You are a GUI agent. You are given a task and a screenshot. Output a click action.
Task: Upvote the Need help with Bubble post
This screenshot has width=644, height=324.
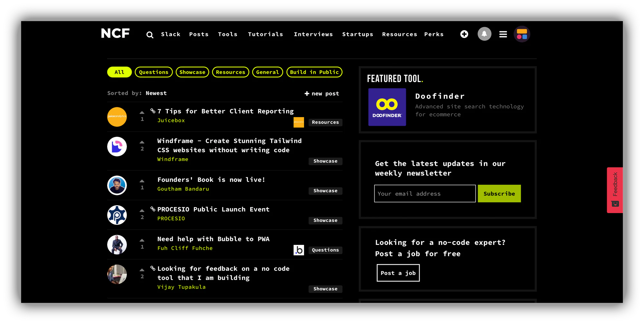142,240
